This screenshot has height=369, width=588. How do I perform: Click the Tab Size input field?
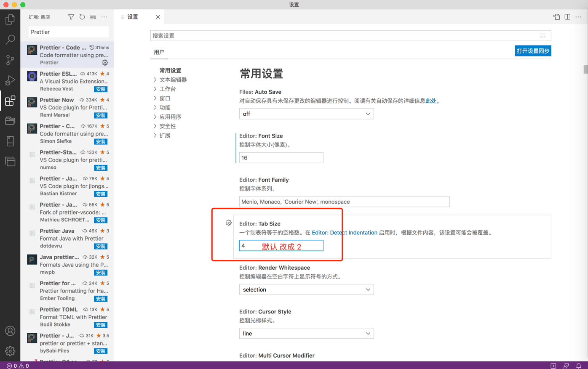click(x=281, y=246)
